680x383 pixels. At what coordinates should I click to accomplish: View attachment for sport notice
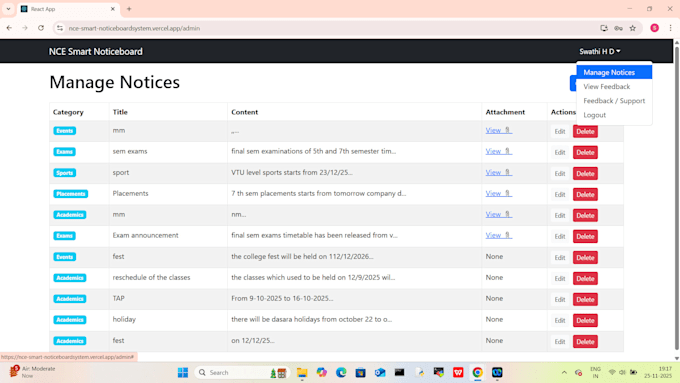(x=498, y=173)
